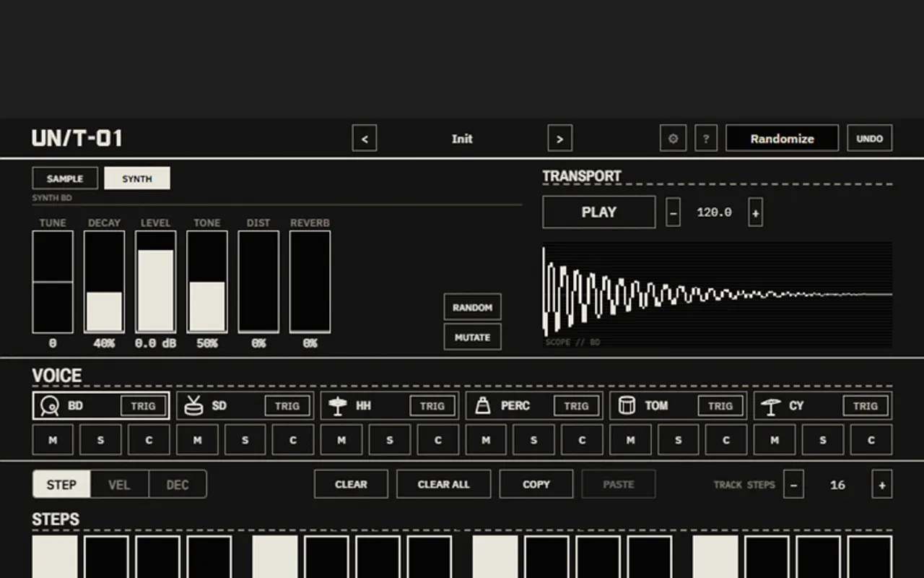924x578 pixels.
Task: Decrease tempo with the minus button
Action: tap(673, 212)
